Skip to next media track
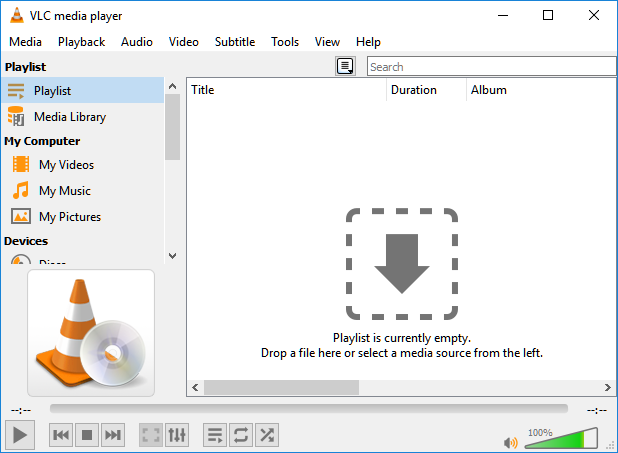This screenshot has height=453, width=618. click(113, 435)
